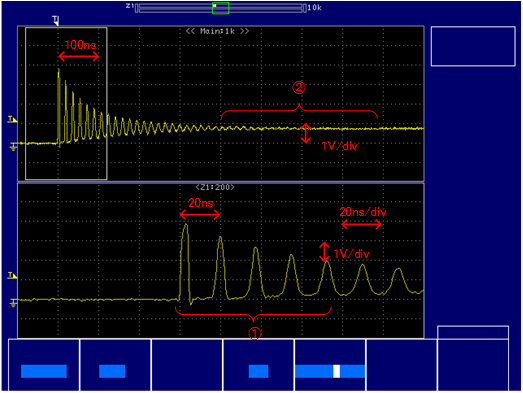The height and width of the screenshot is (393, 523).
Task: Click the "<< Main:1k >>" label
Action: tap(217, 31)
